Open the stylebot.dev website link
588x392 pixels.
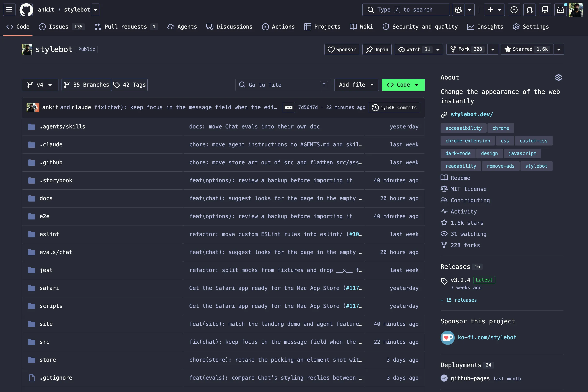(x=472, y=114)
